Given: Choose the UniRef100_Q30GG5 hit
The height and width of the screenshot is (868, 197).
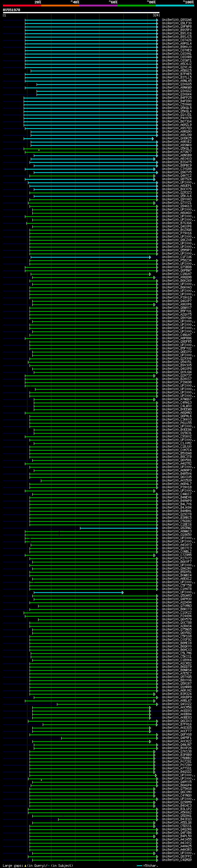Looking at the screenshot, I should [x=177, y=84].
